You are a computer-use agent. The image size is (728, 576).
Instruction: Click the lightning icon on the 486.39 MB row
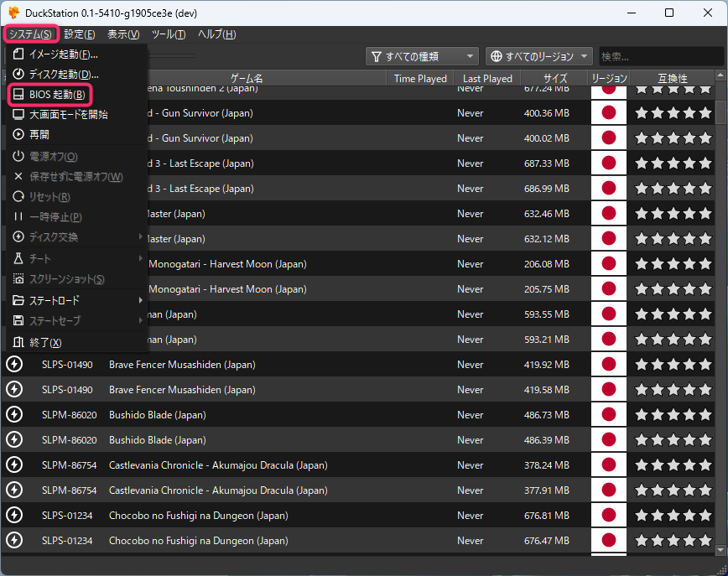pyautogui.click(x=14, y=439)
